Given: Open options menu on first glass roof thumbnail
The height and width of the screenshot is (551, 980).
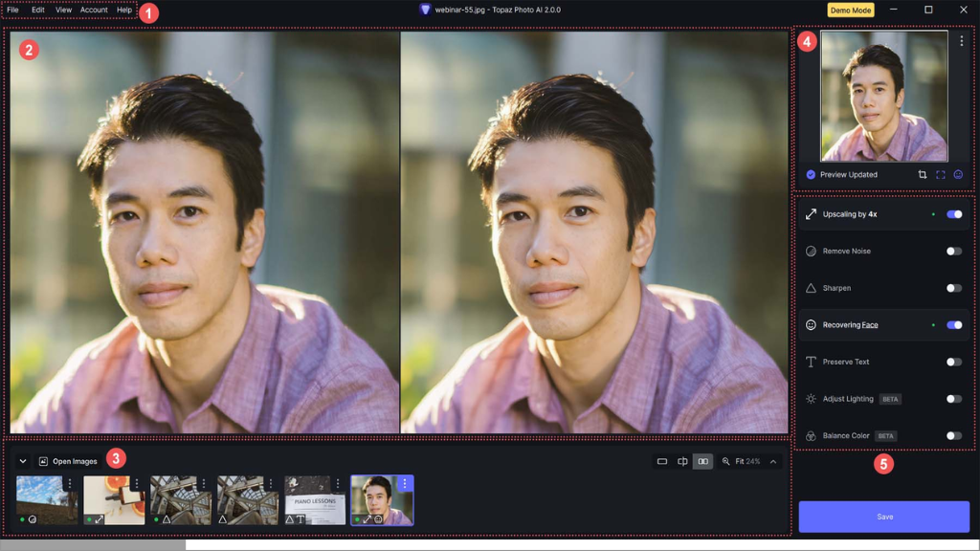Looking at the screenshot, I should [x=203, y=483].
